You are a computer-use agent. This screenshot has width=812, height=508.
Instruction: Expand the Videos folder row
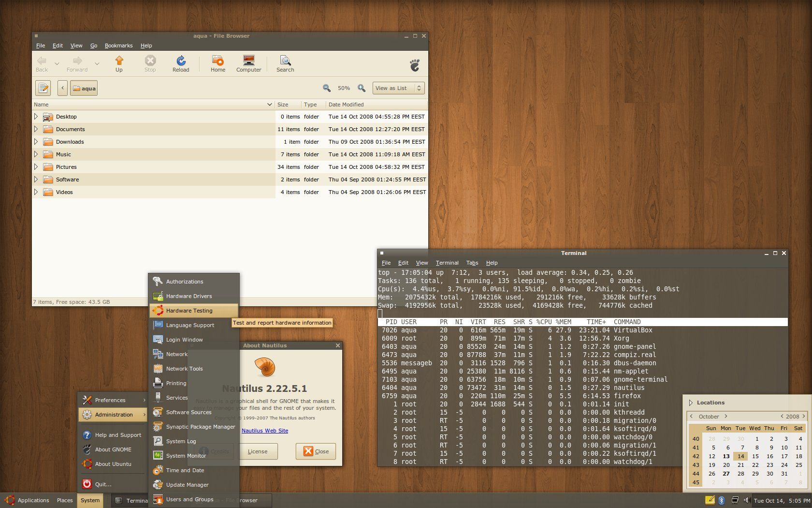pos(36,192)
